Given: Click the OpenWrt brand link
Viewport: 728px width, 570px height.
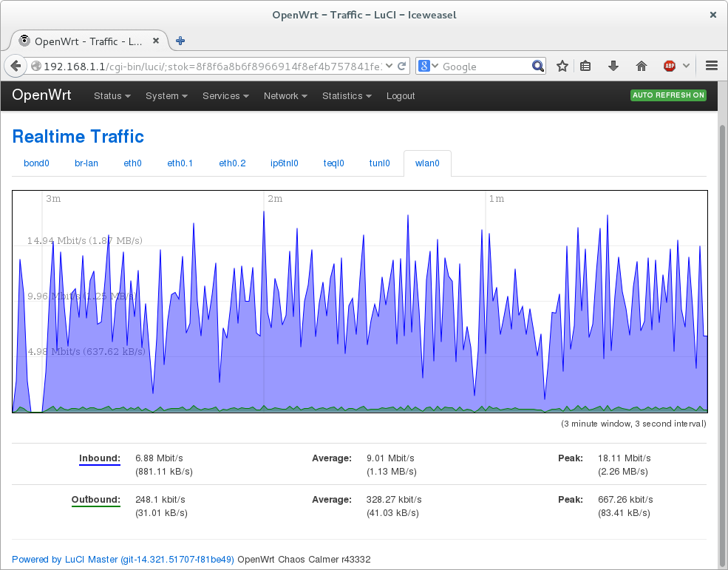Looking at the screenshot, I should click(41, 95).
